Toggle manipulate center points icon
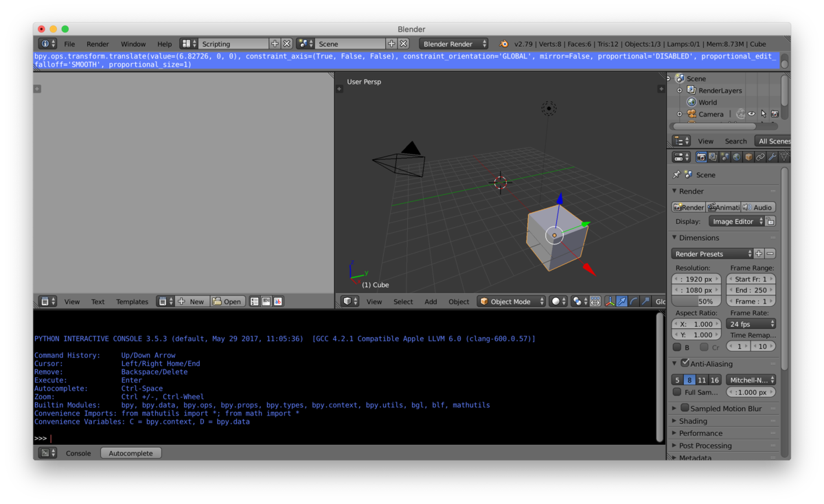Screen dimensions: 824x504 click(x=595, y=301)
